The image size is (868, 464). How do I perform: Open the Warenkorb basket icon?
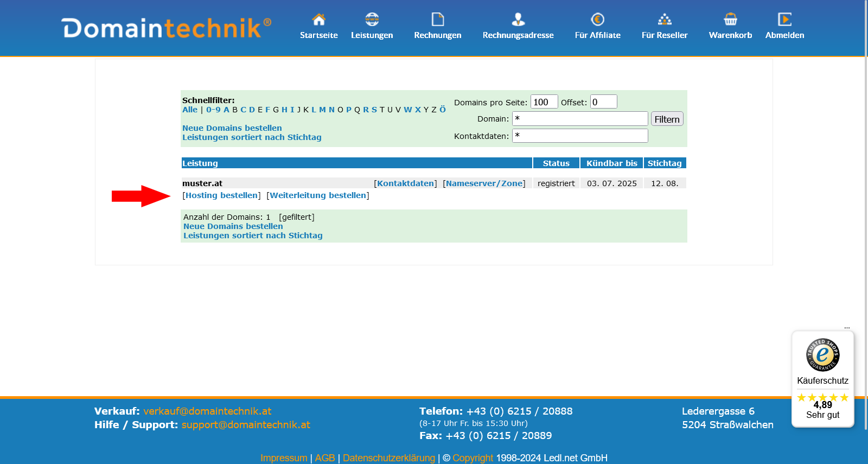[x=730, y=20]
